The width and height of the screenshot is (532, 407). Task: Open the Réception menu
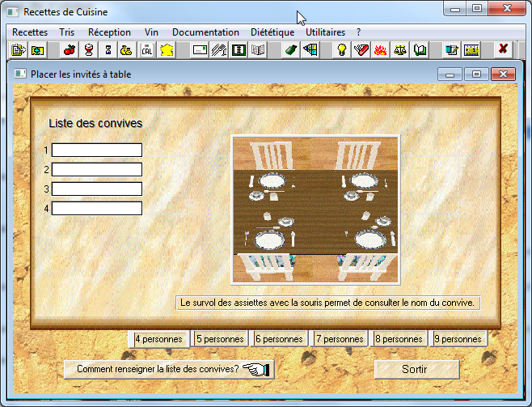109,32
